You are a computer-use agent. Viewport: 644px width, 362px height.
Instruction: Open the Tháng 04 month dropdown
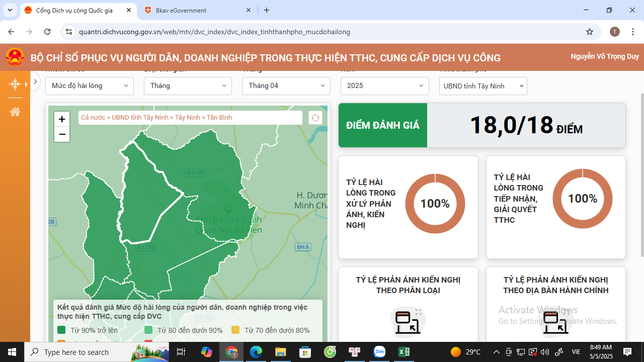[286, 86]
